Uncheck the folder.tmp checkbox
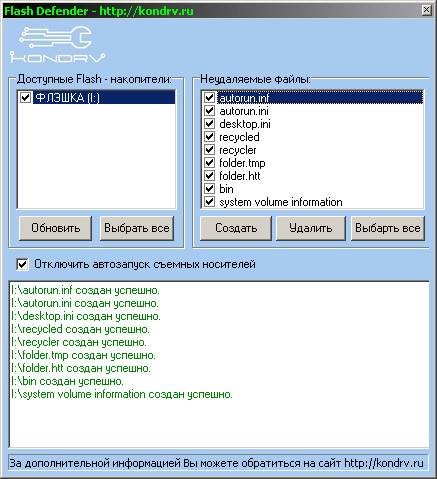The height and width of the screenshot is (479, 437). (x=209, y=163)
